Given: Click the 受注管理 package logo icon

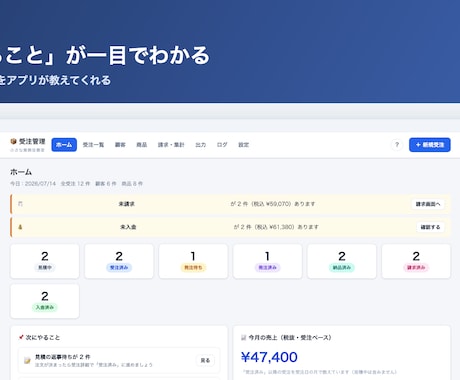Looking at the screenshot, I should click(x=13, y=141).
